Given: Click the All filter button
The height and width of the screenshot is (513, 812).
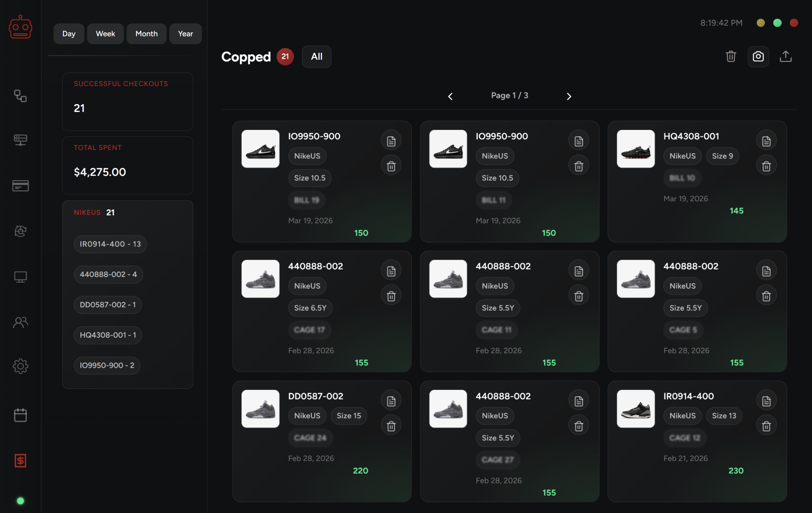Looking at the screenshot, I should [317, 57].
